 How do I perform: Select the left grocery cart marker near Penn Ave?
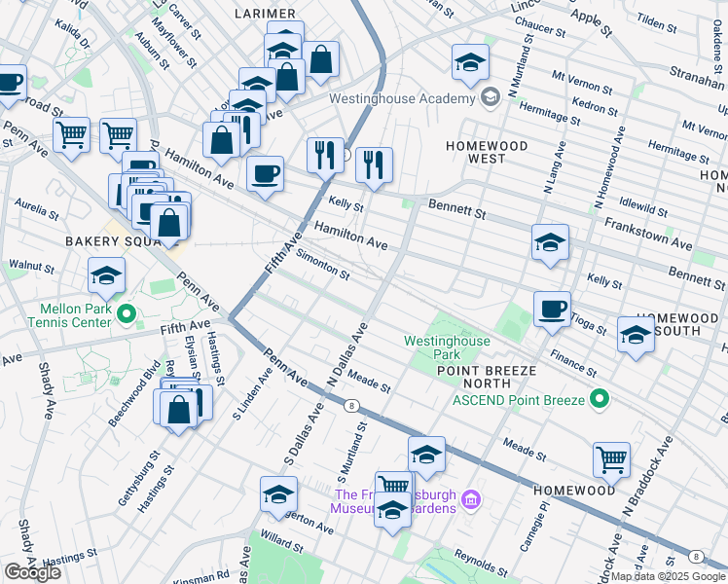pos(71,137)
